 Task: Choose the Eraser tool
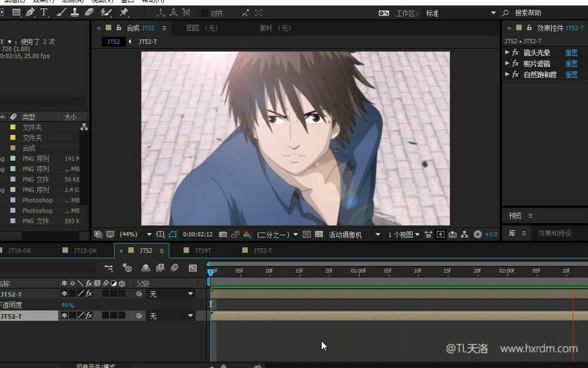click(89, 12)
